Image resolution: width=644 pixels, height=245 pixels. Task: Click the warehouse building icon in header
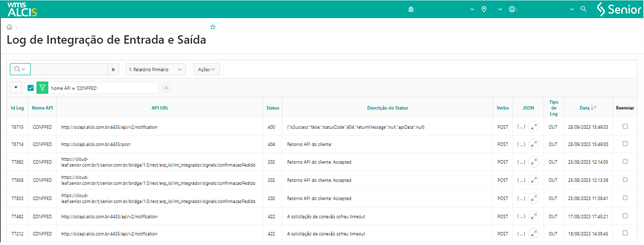point(411,9)
